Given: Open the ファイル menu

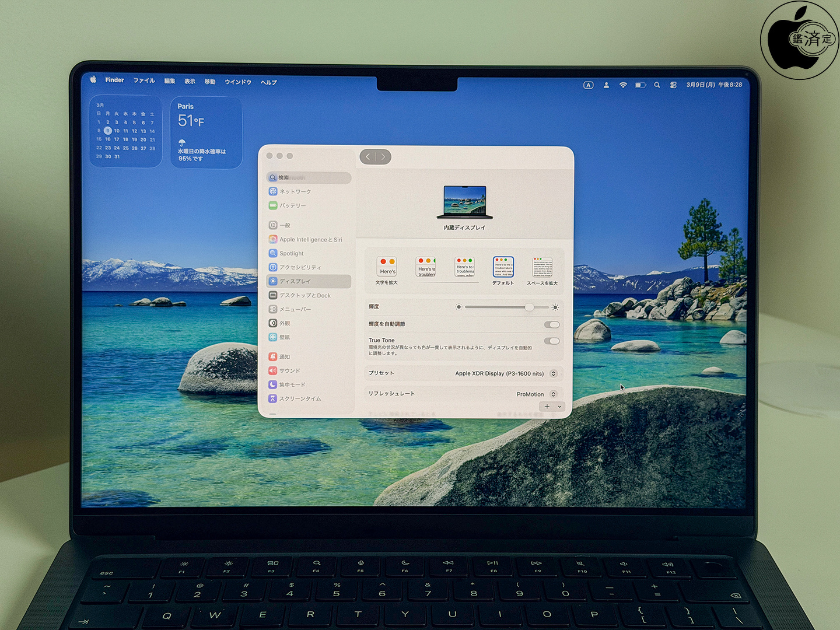Looking at the screenshot, I should click(144, 80).
